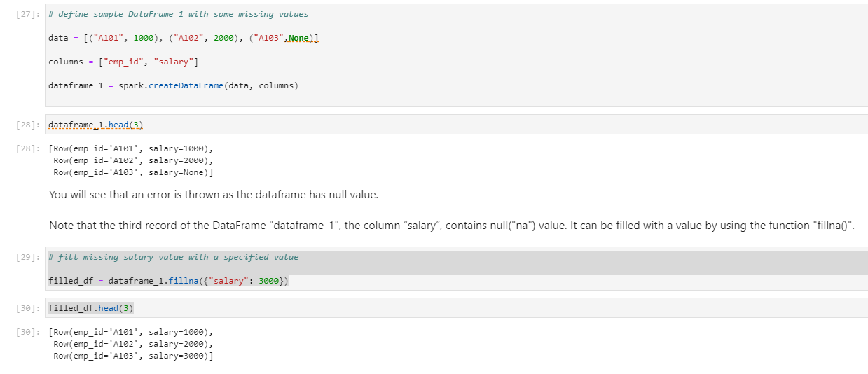Focus input cell containing dataframe_1.head(3)

[x=456, y=125]
